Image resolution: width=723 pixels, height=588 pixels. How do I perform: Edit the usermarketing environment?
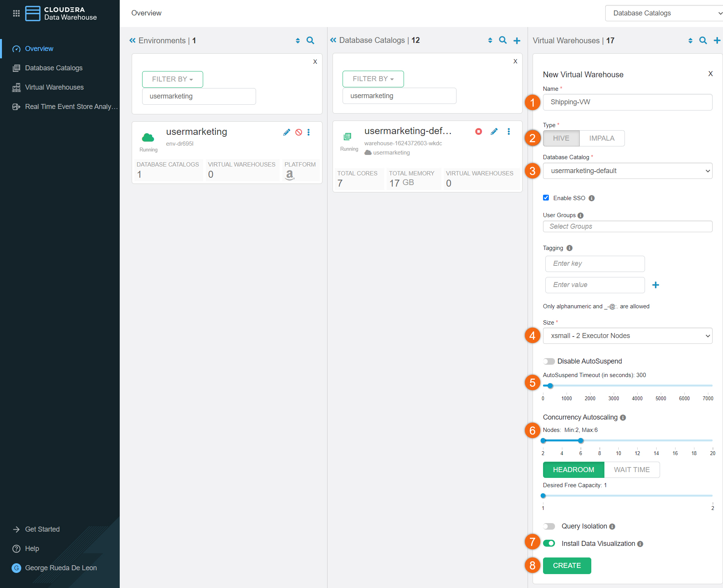287,133
